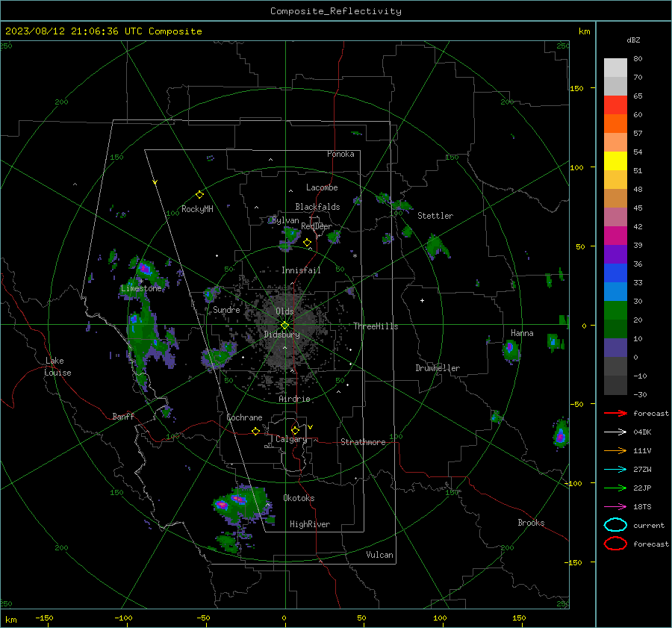This screenshot has height=628, width=672.
Task: Click the Calgary label on map
Action: 291,439
